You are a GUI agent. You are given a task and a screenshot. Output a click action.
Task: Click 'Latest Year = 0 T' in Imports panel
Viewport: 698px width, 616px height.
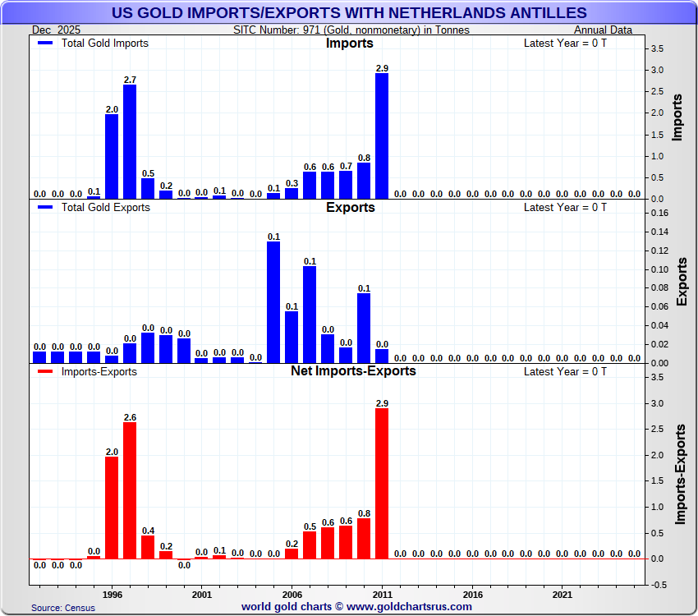pos(565,44)
